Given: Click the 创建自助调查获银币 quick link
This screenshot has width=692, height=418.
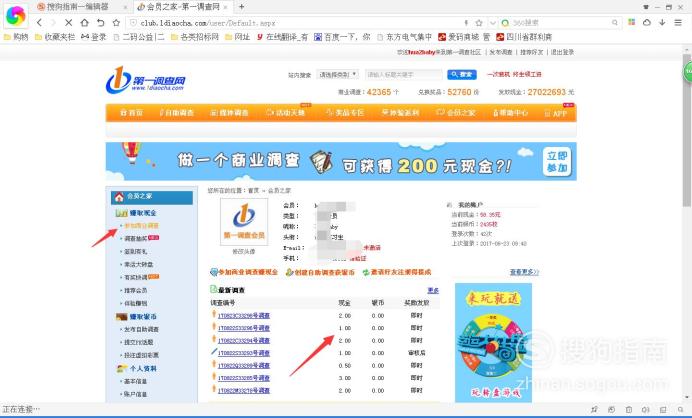Looking at the screenshot, I should (x=320, y=272).
